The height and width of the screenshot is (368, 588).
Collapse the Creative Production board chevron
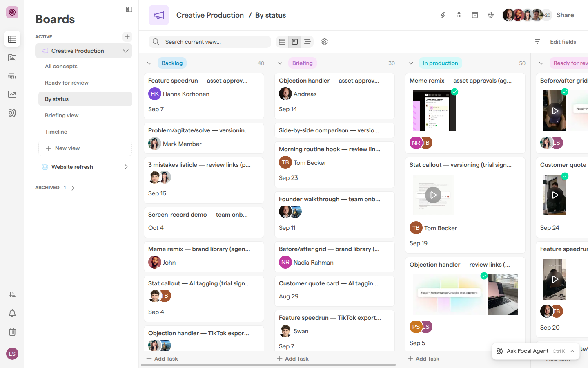point(126,51)
